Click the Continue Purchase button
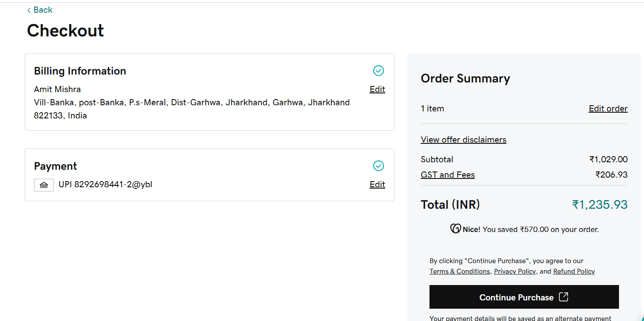The width and height of the screenshot is (644, 321). pos(524,297)
